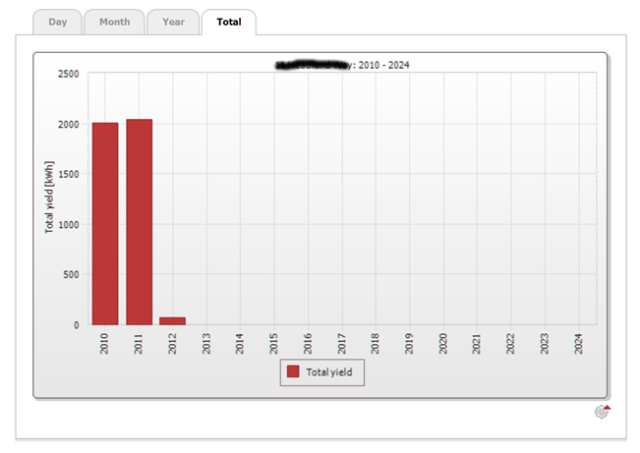Switch to the Day tab

coord(57,22)
